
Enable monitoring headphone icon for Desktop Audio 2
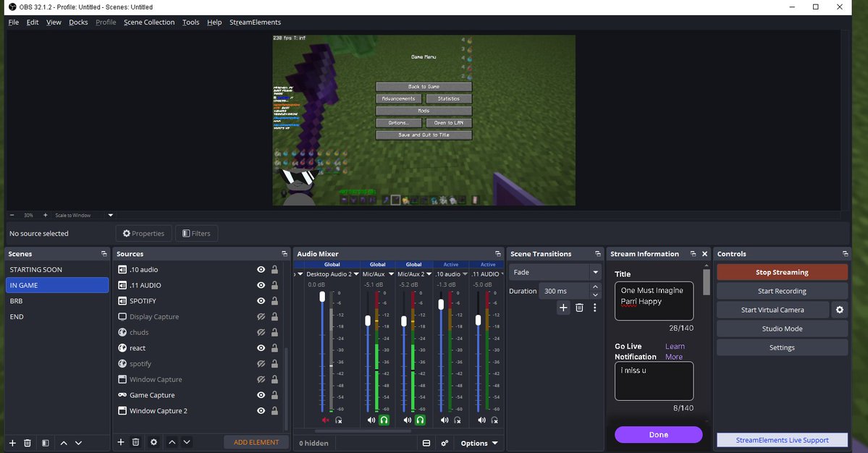click(339, 420)
